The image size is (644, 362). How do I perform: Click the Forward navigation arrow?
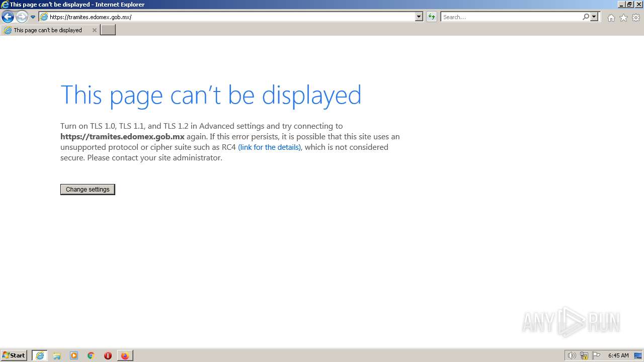pos(22,17)
